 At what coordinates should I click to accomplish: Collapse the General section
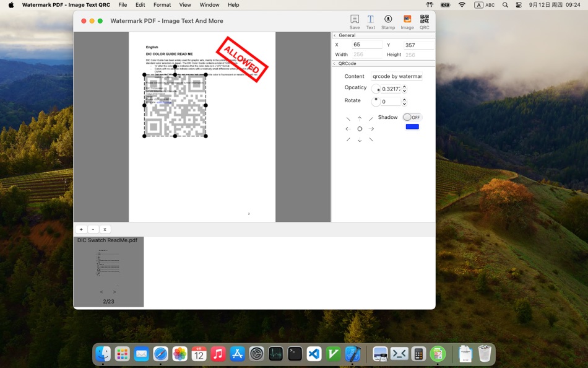335,35
